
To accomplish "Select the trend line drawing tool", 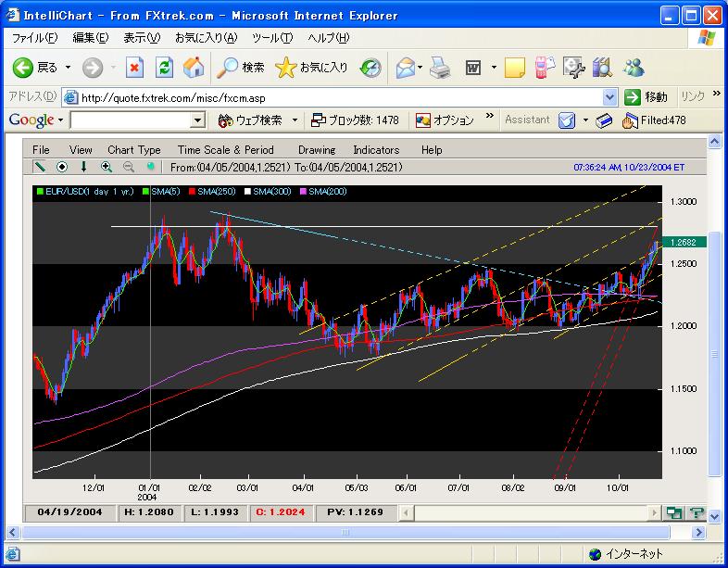I will (40, 166).
